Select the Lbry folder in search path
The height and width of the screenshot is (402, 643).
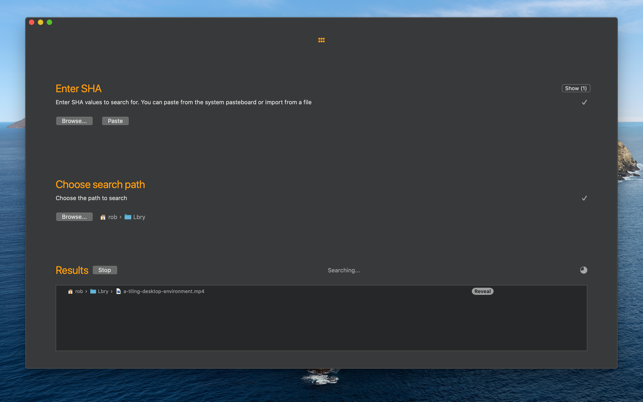pyautogui.click(x=135, y=217)
